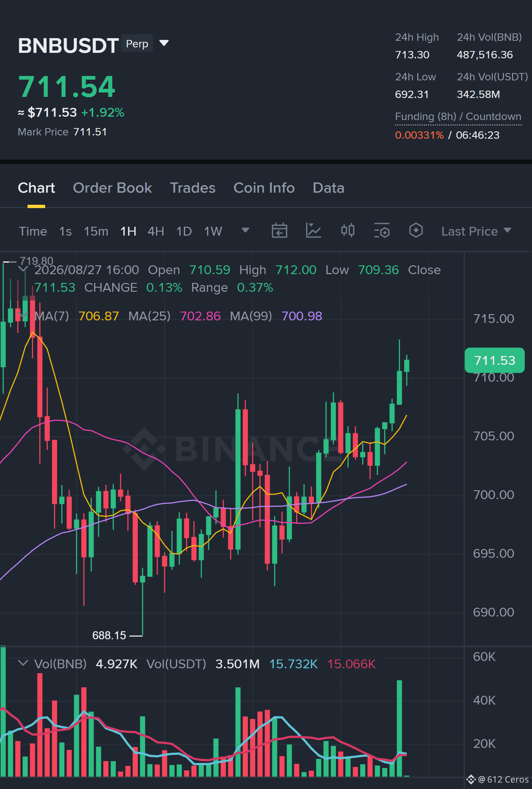
Task: Open the Last Price dropdown
Action: point(476,231)
